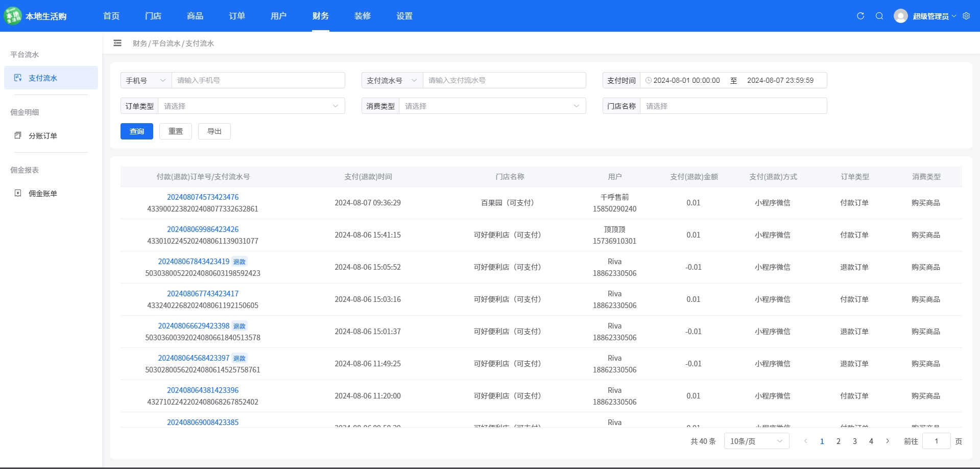Click the 本地生活购 logo icon

13,16
